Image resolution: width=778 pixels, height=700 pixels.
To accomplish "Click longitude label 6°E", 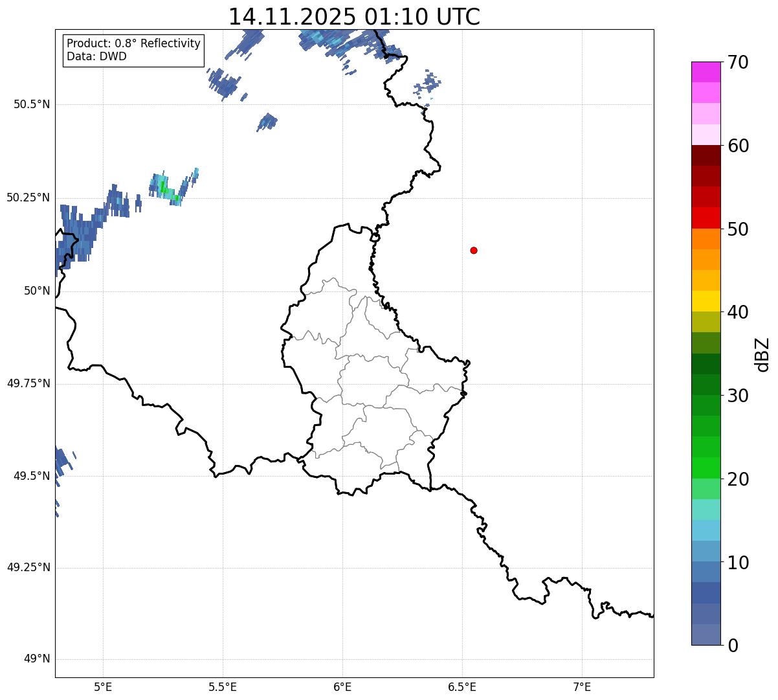I will (342, 687).
